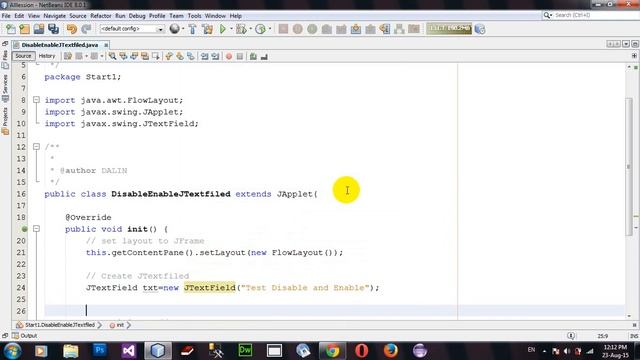The image size is (640, 360).
Task: Select the DisableEnableJTextfiled.java editor tab
Action: (x=60, y=45)
